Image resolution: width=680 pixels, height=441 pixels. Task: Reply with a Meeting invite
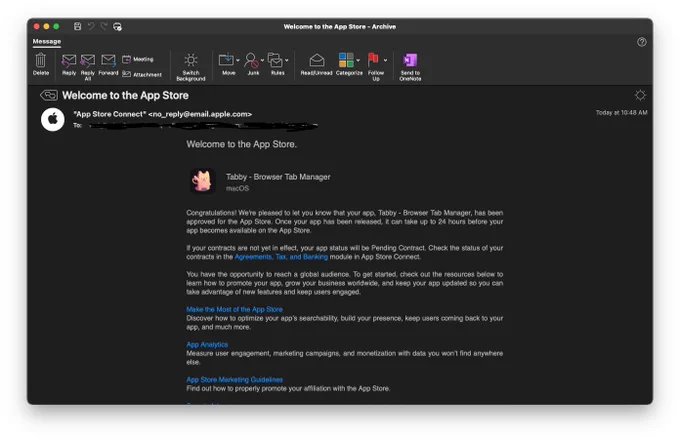pyautogui.click(x=138, y=59)
